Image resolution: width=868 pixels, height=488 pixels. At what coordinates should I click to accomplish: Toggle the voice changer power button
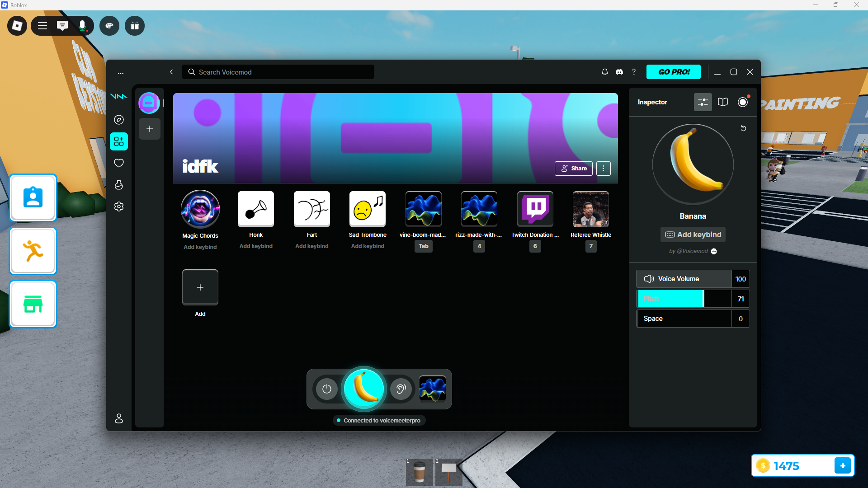[x=327, y=389]
